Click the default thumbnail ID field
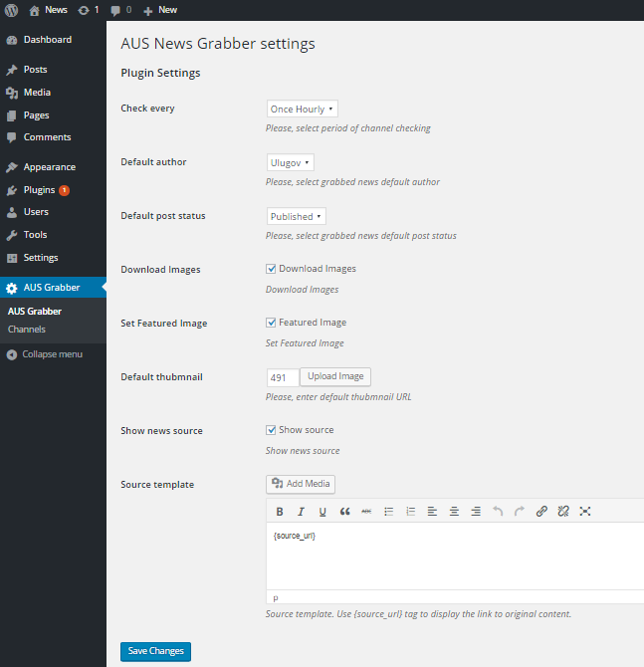 [x=283, y=377]
